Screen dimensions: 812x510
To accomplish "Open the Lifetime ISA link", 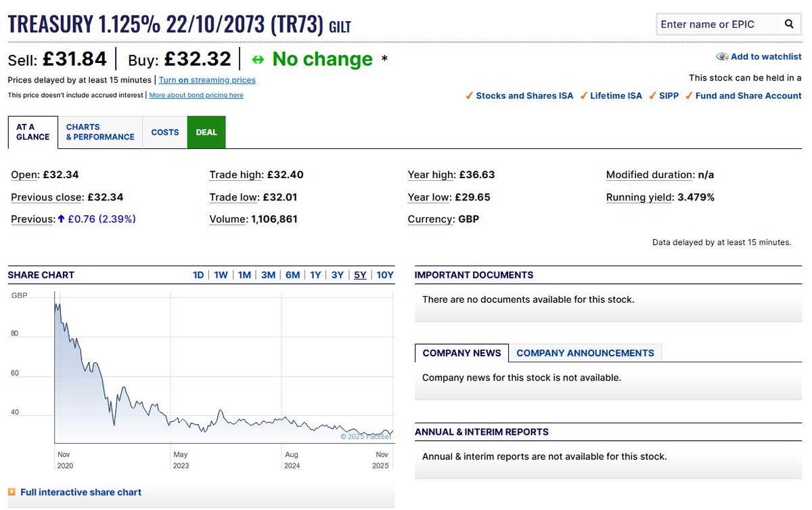I will [x=616, y=95].
